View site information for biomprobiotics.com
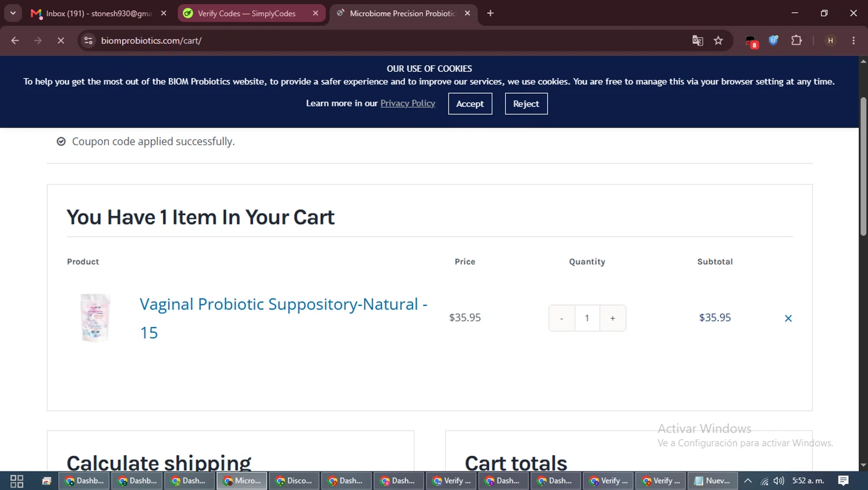Image resolution: width=868 pixels, height=490 pixels. [88, 40]
